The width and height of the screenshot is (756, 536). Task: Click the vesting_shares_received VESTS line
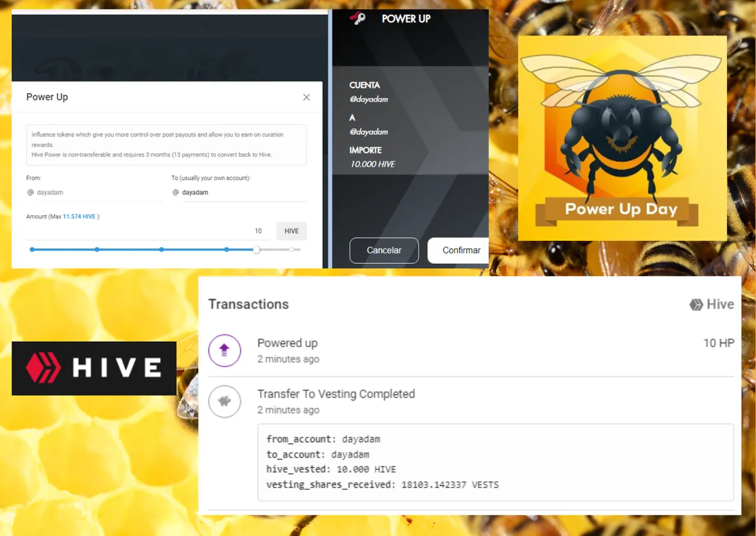(382, 485)
